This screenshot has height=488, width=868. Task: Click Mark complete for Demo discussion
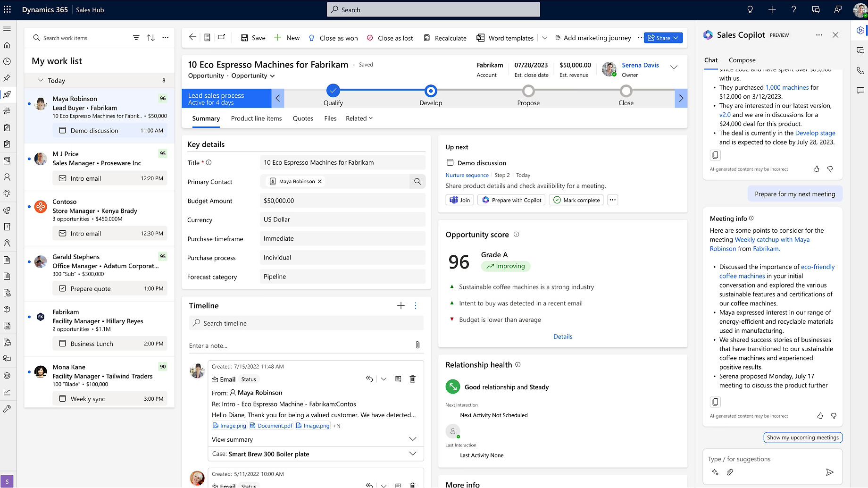(x=576, y=200)
